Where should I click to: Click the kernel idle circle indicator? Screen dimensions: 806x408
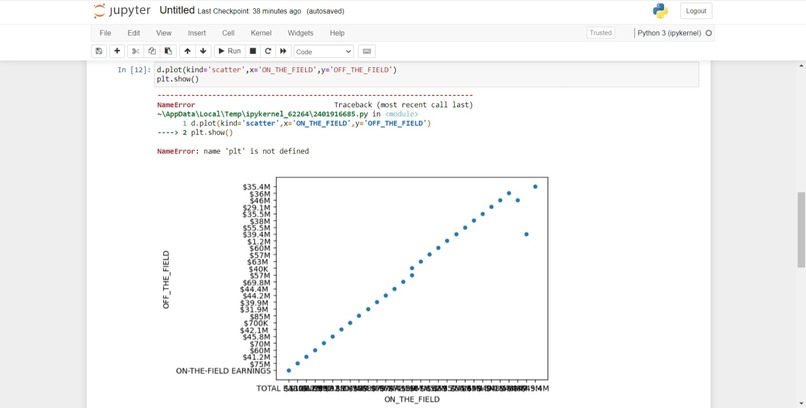(x=708, y=33)
